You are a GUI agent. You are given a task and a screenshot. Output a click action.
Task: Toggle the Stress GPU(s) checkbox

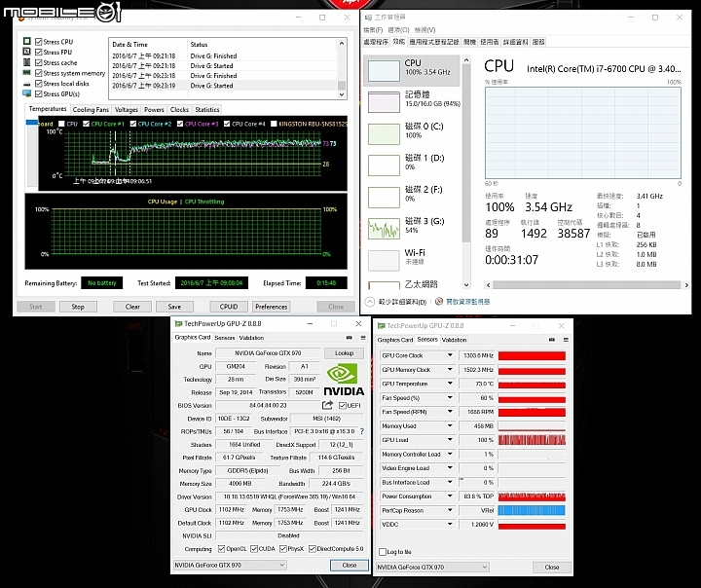[38, 93]
